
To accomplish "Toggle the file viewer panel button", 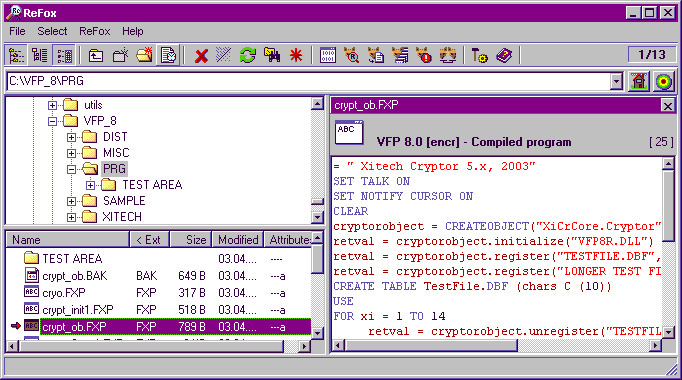I will click(x=168, y=56).
